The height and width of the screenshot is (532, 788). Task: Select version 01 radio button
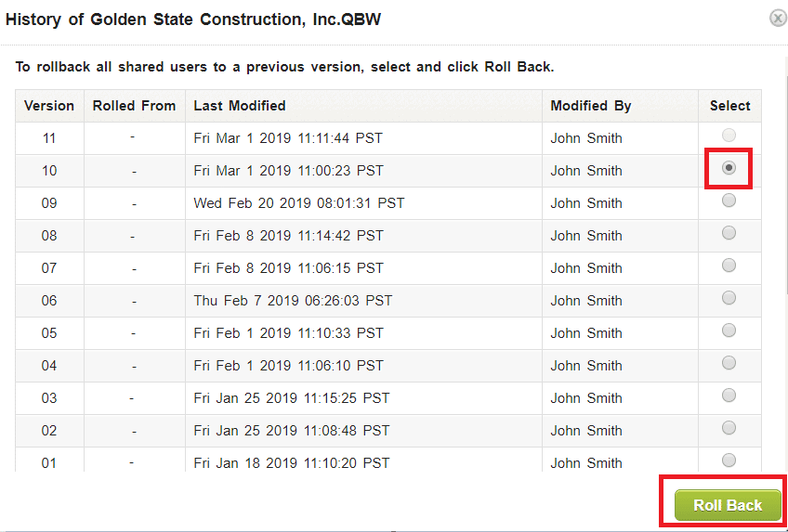coord(729,461)
